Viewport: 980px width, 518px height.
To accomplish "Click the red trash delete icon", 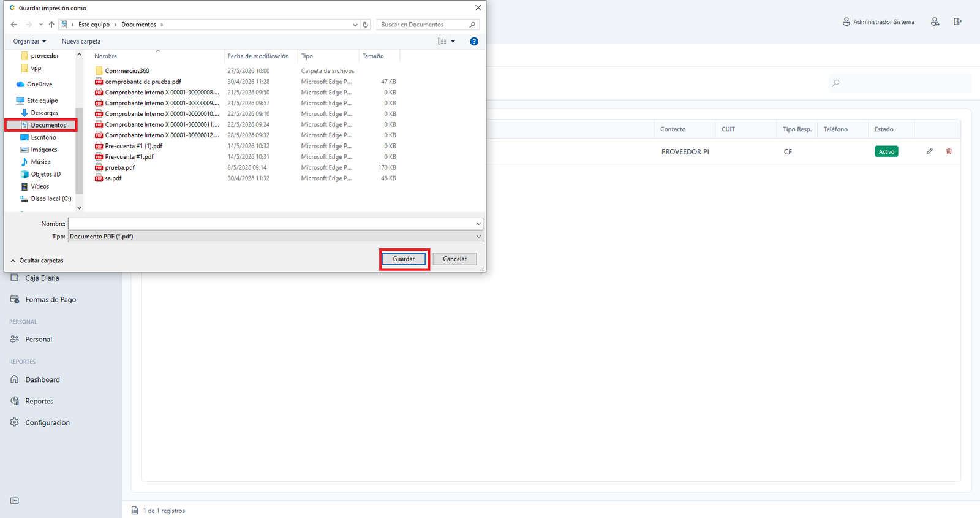I will pos(949,151).
